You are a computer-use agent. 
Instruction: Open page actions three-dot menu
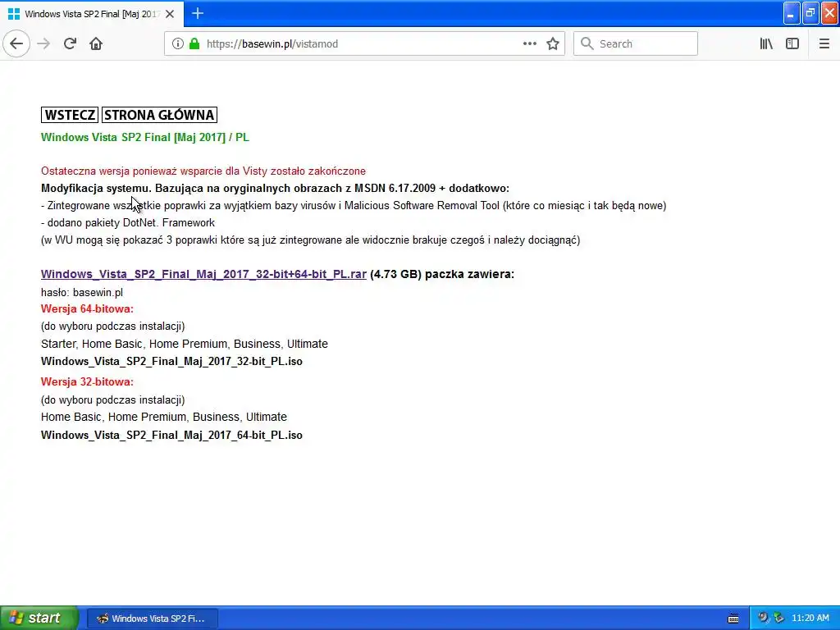(x=529, y=43)
